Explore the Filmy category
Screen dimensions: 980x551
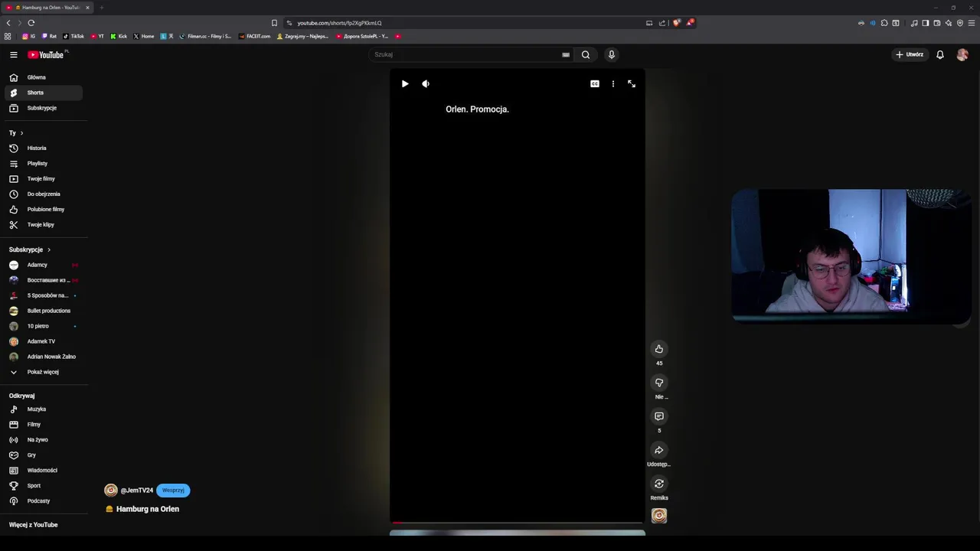point(43,425)
